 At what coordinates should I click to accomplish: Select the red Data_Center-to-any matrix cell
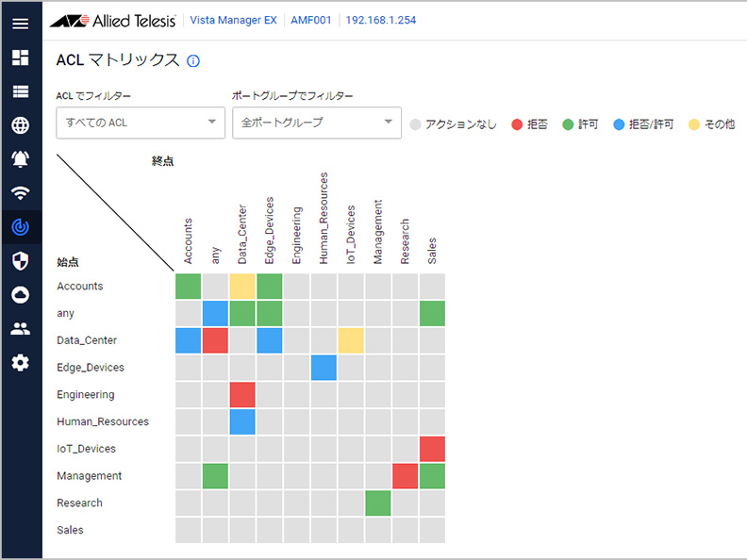(216, 340)
